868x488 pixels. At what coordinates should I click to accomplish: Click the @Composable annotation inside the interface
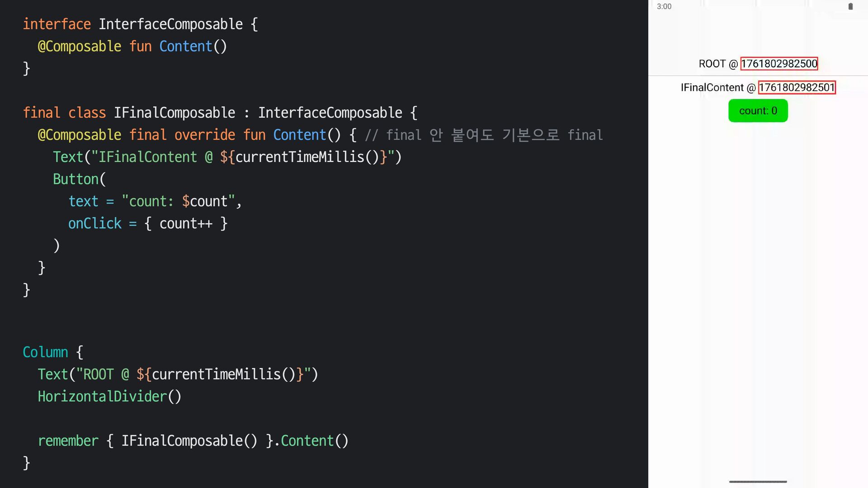pyautogui.click(x=80, y=46)
